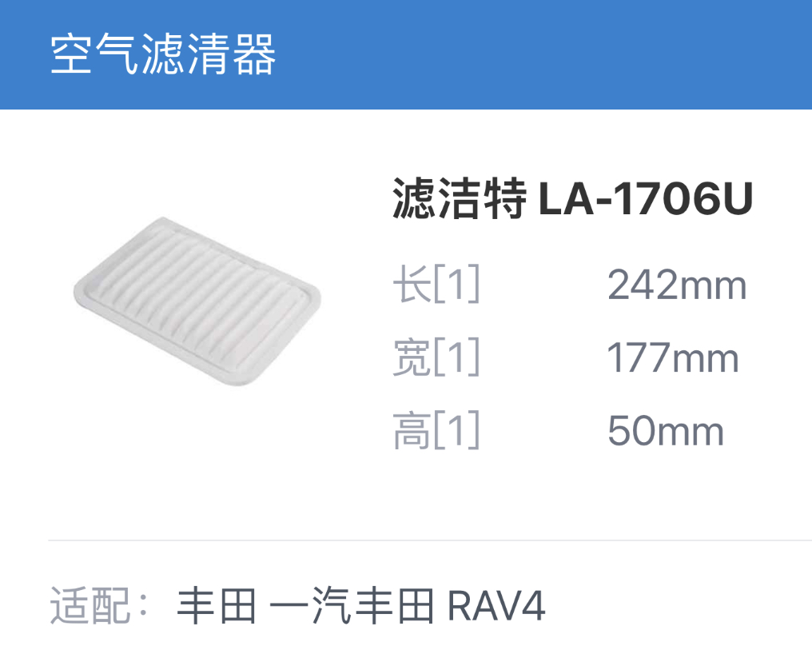Screen dimensions: 812x670
Task: Select the 242mm length value
Action: 677,285
